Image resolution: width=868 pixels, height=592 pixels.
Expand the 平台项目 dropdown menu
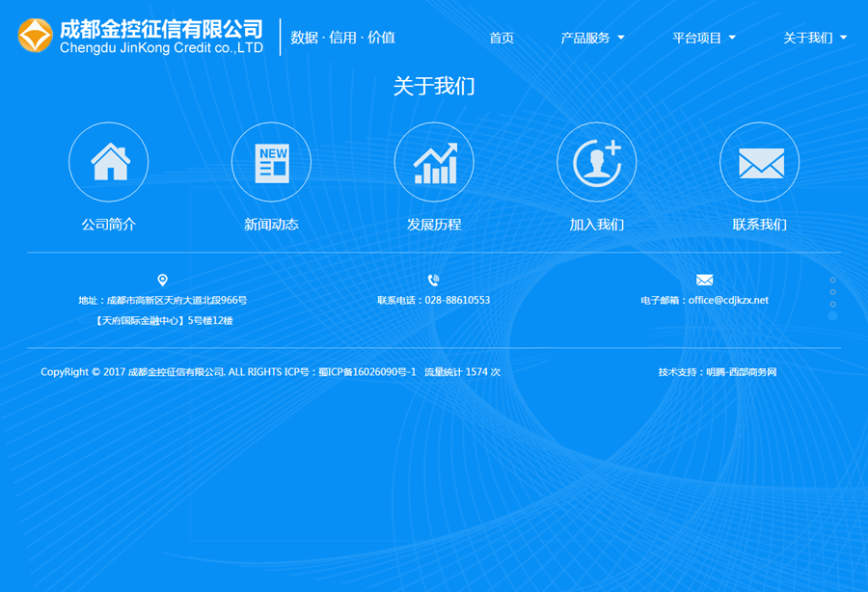click(x=704, y=39)
